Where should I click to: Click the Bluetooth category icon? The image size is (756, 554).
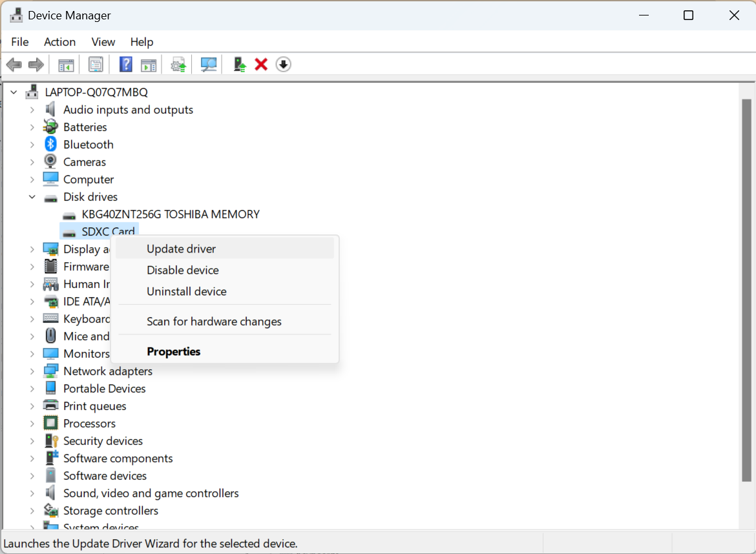click(50, 144)
